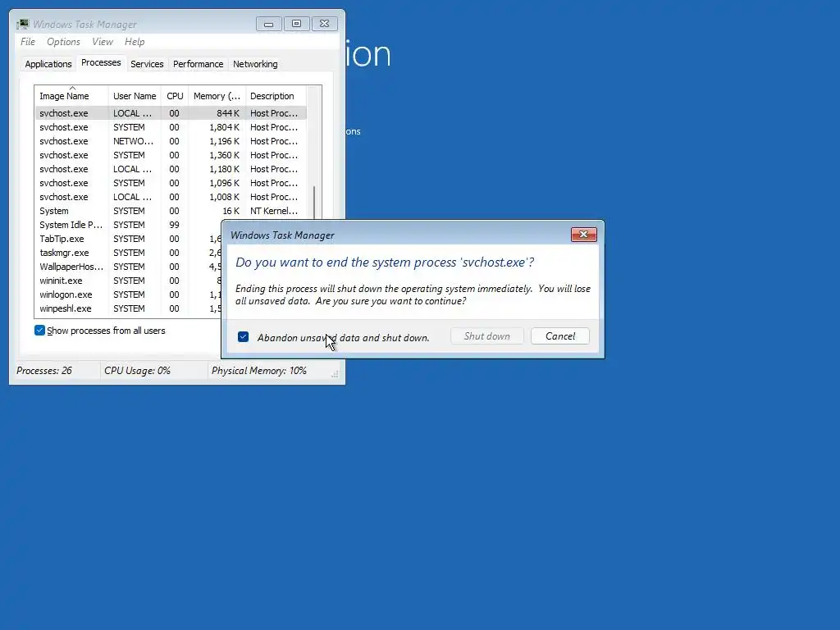Maximize the Windows Task Manager window
The image size is (840, 630).
coord(296,24)
